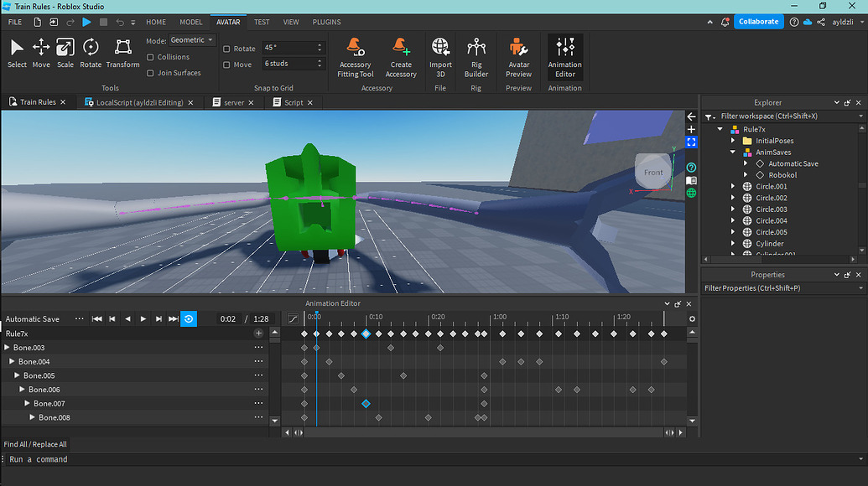Expand the Bone.006 track
Screen dimensions: 868x486
click(22, 390)
